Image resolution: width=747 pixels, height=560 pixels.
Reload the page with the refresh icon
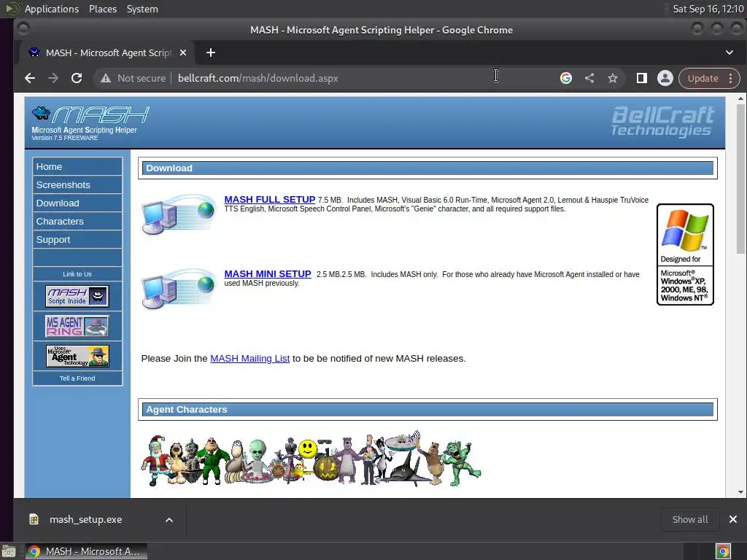pos(77,78)
